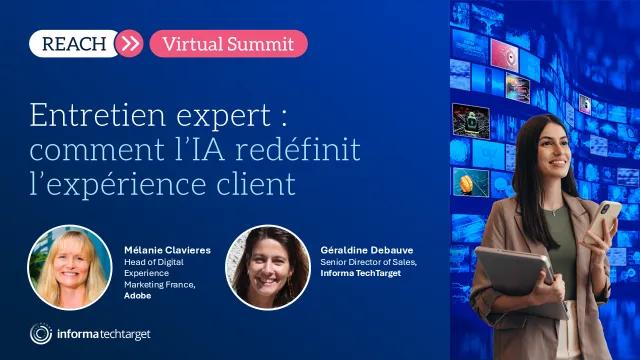This screenshot has height=360, width=640.
Task: Click the green padlock thumbnail on video wall
Action: (471, 121)
